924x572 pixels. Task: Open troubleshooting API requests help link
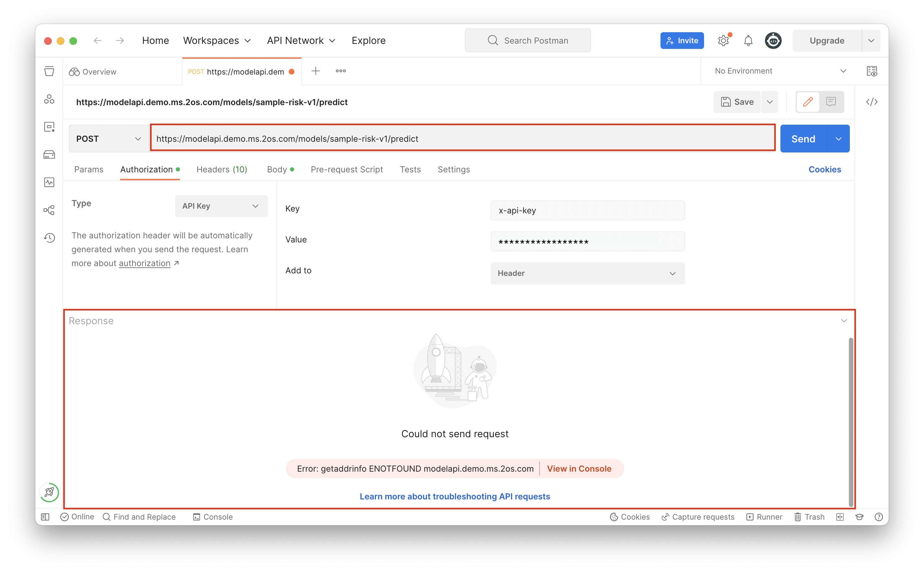[x=455, y=496]
